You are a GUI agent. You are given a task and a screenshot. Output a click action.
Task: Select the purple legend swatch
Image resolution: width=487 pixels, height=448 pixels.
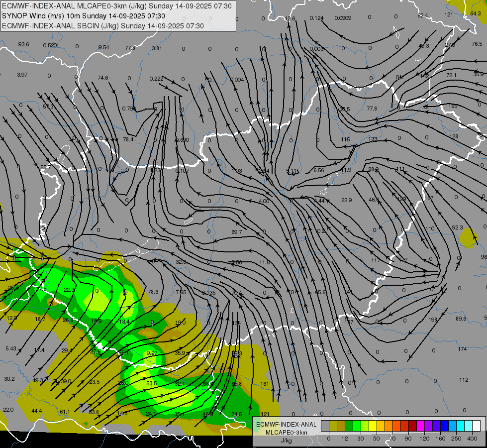[429, 426]
